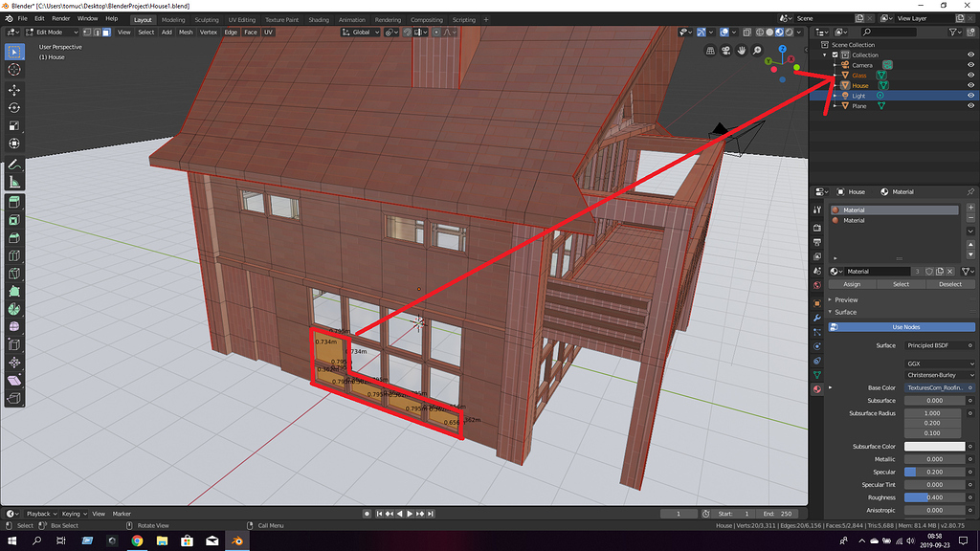Select the Measure tool
Viewport: 980px width, 551px height.
13,183
